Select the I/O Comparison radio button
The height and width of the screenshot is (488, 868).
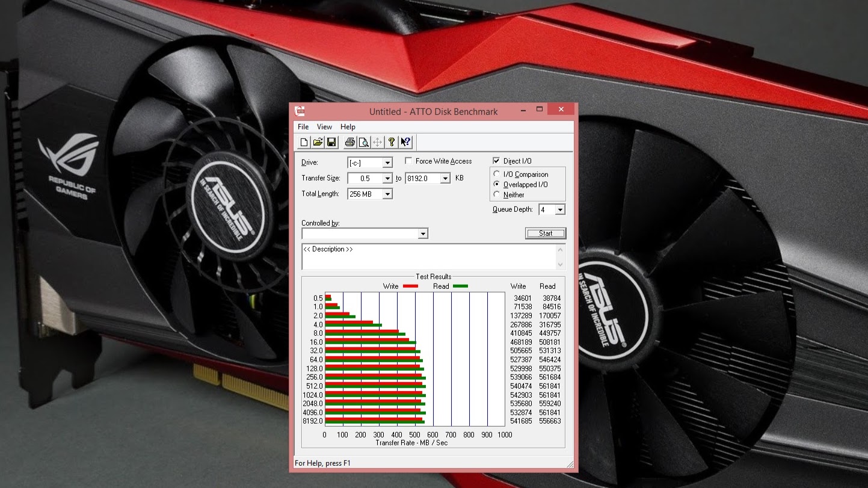tap(496, 175)
